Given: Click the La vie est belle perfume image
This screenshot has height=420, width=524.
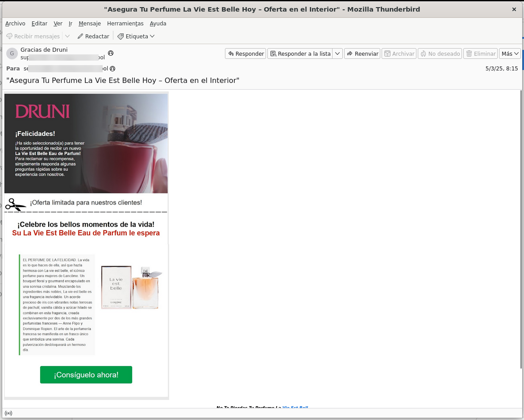Looking at the screenshot, I should click(132, 288).
